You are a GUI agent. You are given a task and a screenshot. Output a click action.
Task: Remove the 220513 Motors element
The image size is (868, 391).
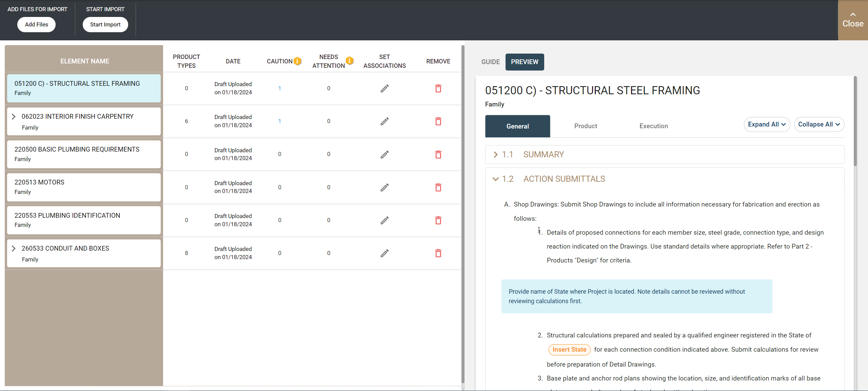point(438,188)
